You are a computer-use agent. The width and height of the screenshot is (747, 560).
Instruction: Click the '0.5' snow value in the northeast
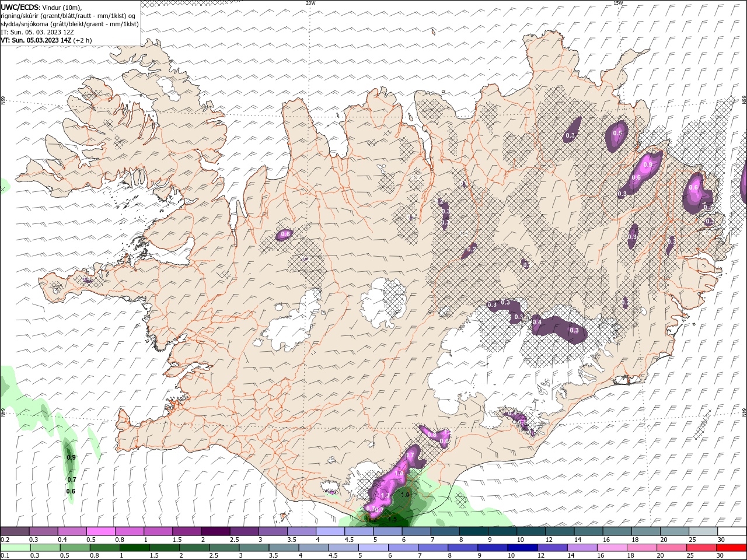[617, 133]
